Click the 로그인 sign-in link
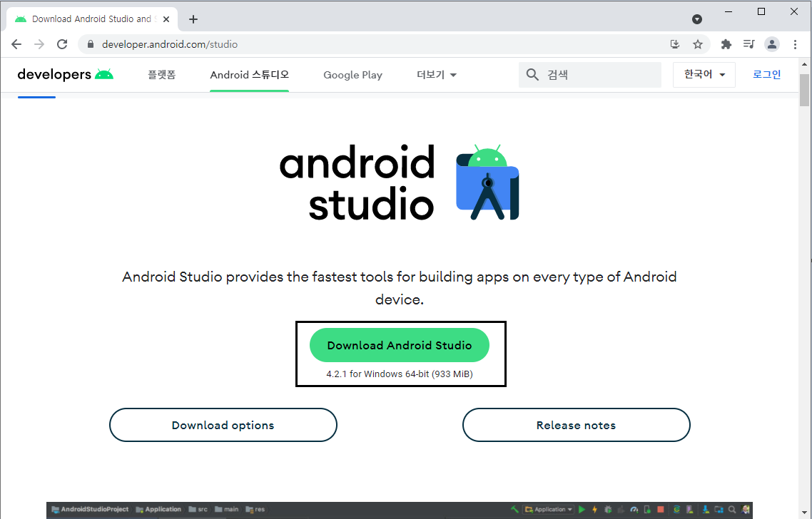This screenshot has width=812, height=519. (766, 75)
